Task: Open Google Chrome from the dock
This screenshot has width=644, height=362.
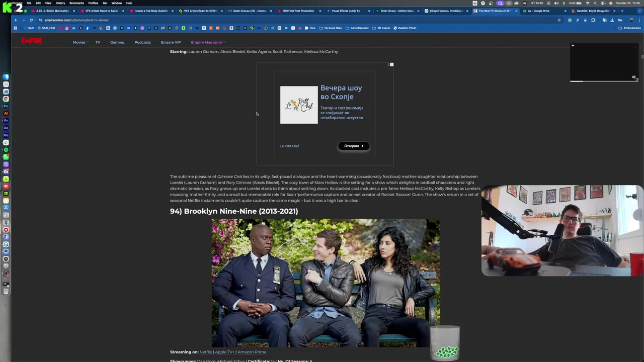Action: 6,99
